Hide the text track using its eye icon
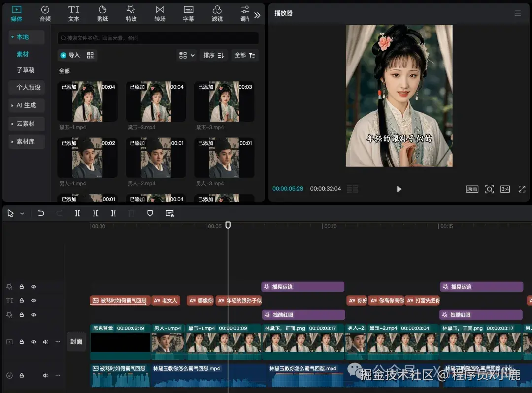This screenshot has height=393, width=532. pyautogui.click(x=34, y=300)
